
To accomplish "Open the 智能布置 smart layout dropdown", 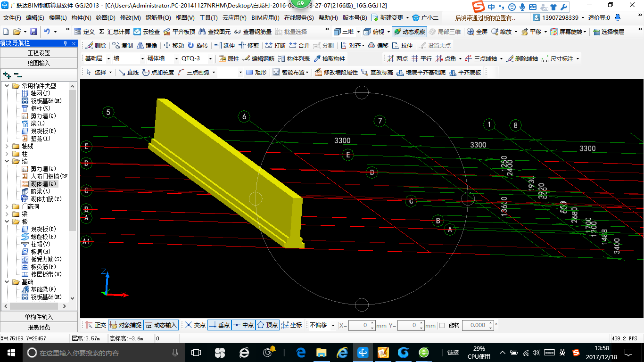I will 307,72.
